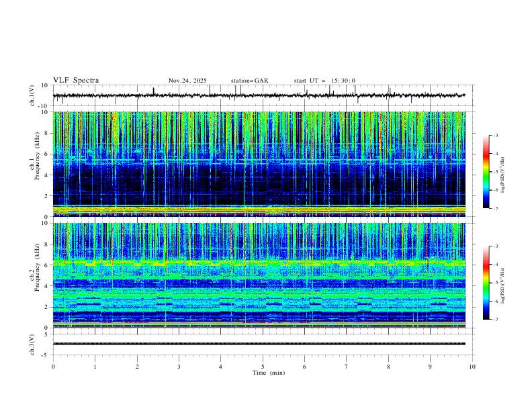Click the ch.1 'Frequency (kHz)' axis label

pyautogui.click(x=37, y=156)
